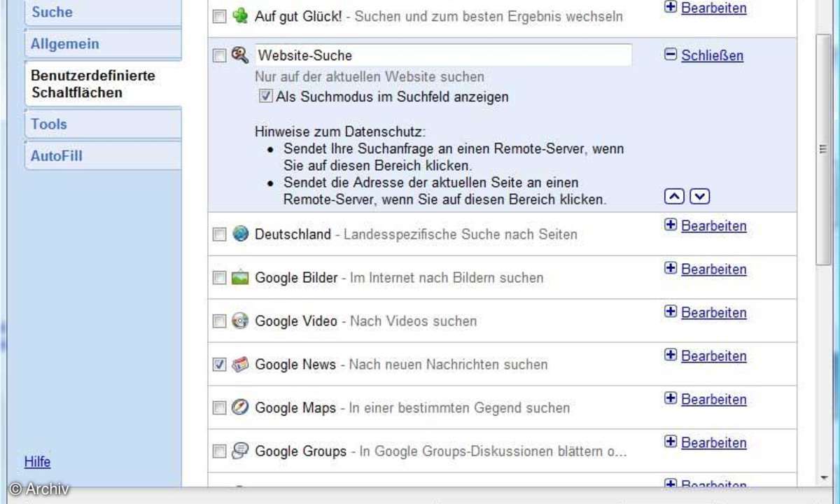This screenshot has width=840, height=504.
Task: Tick the Website-Suche button checkbox
Action: tap(219, 56)
